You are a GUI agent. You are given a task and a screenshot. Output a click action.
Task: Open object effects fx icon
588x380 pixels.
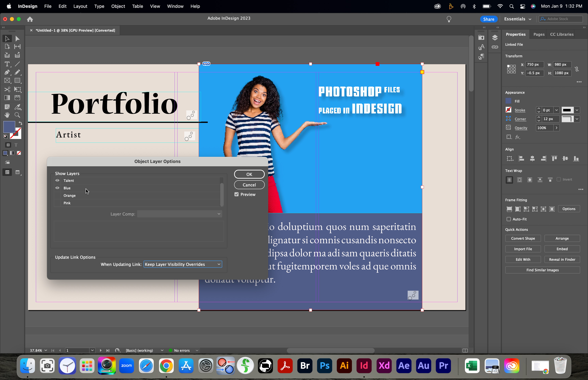click(x=518, y=137)
